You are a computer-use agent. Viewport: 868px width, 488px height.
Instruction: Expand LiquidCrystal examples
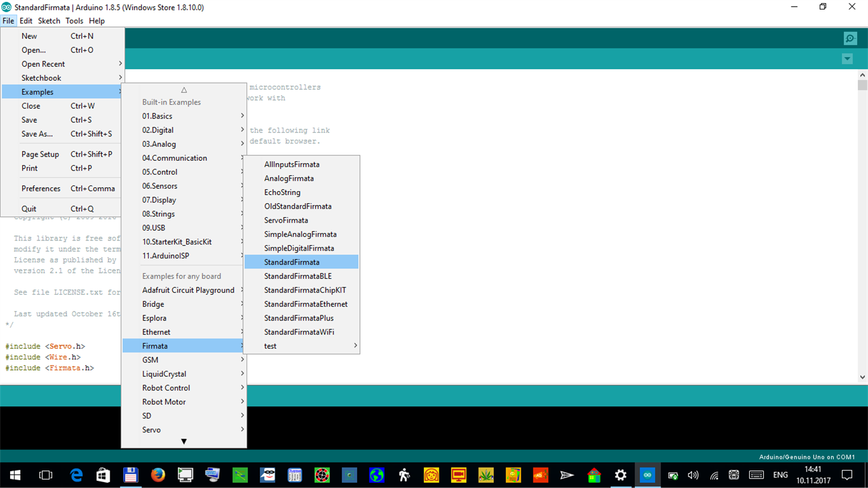(x=184, y=374)
